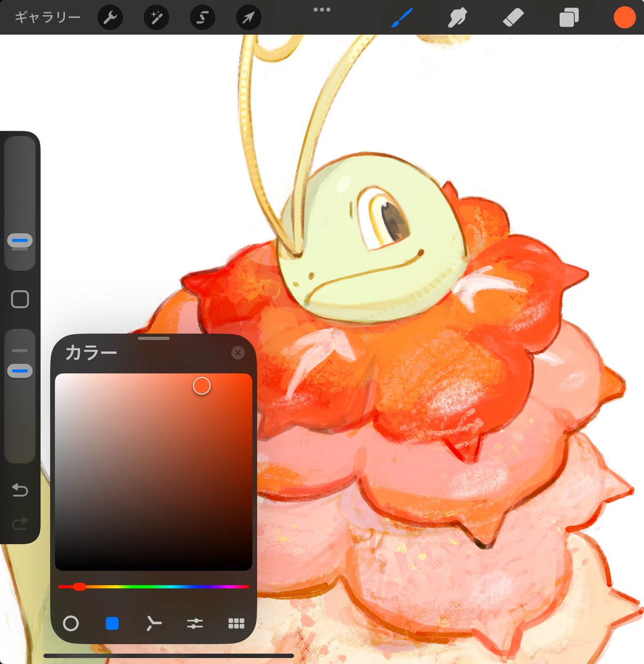Switch to the Classic square color tab
Screen dimensions: 644x664
(112, 624)
